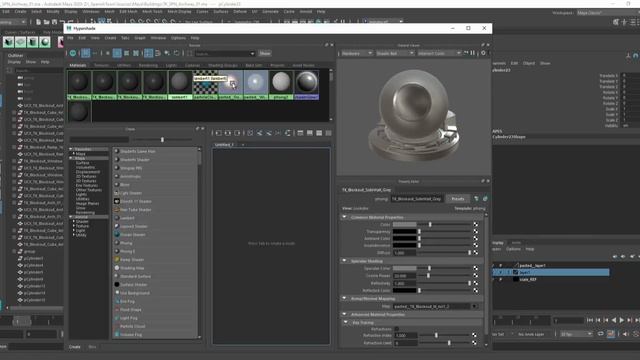Click the Reflected Color map checker button
Screen dimensions: 640x360
click(x=476, y=290)
